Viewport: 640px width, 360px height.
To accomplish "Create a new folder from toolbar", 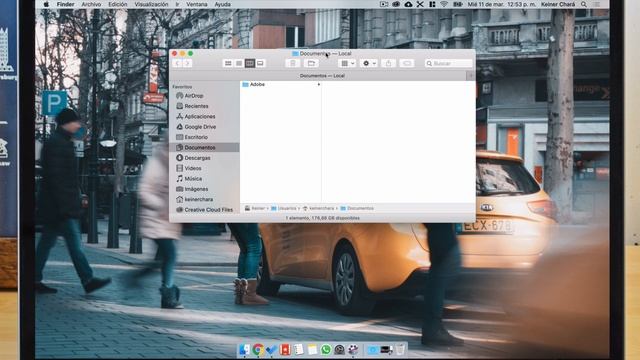I will click(x=311, y=63).
